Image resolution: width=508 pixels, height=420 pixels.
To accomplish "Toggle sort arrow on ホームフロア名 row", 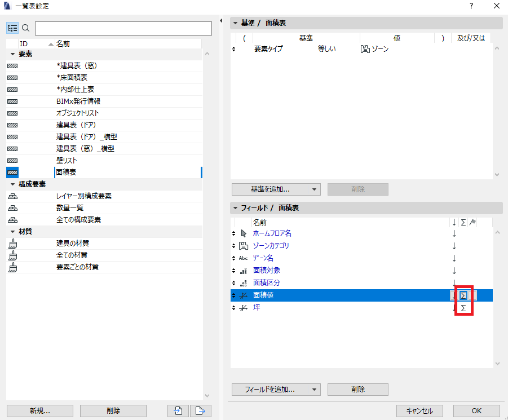I will (454, 233).
